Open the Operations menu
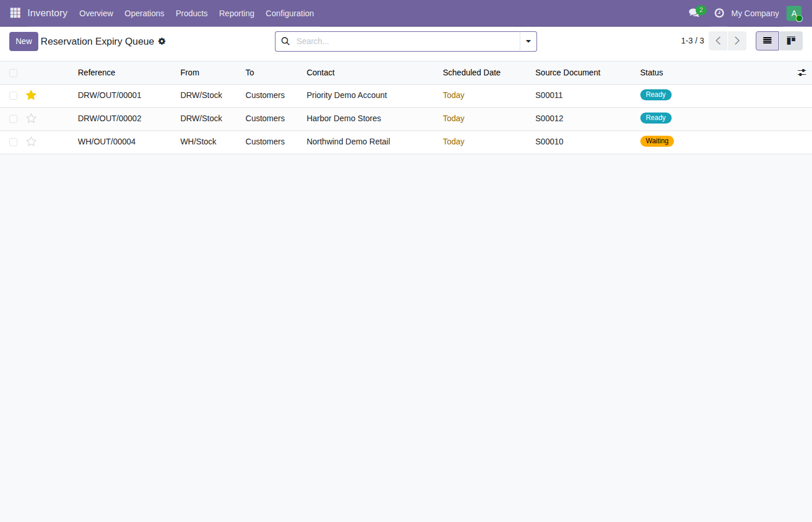812x522 pixels. point(144,13)
